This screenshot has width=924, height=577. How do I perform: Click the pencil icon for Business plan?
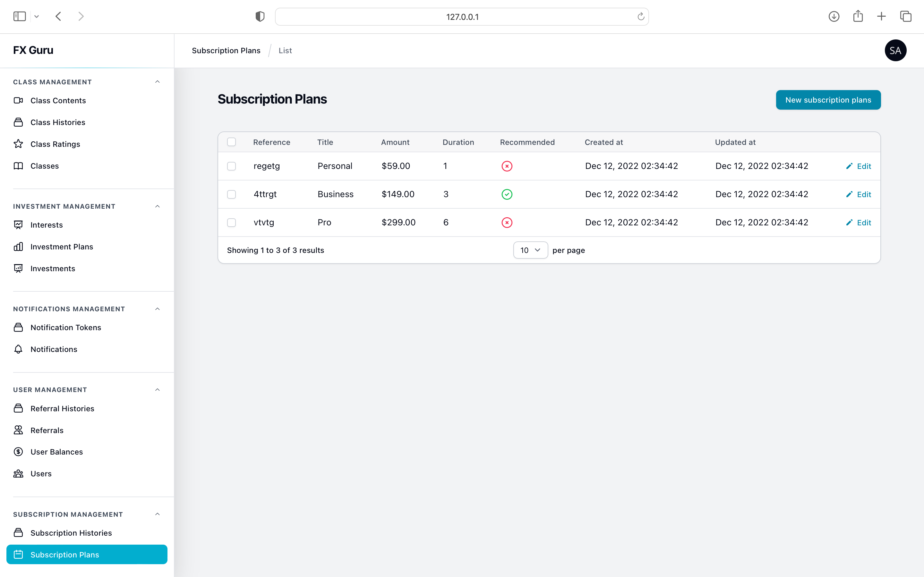[x=849, y=194]
